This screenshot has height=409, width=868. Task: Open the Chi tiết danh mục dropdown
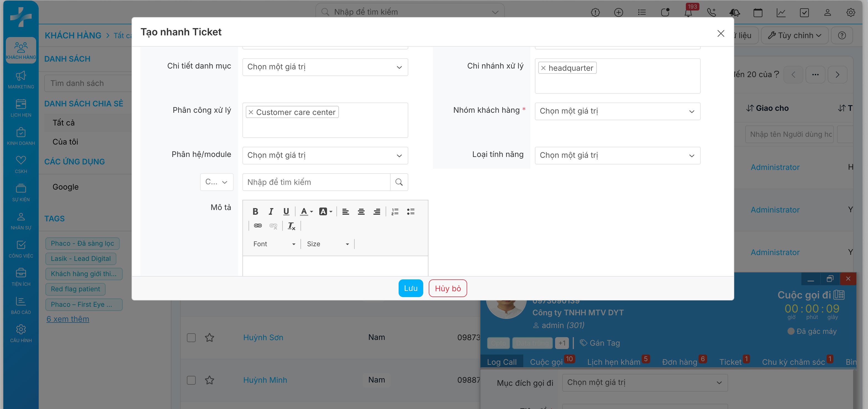(325, 67)
